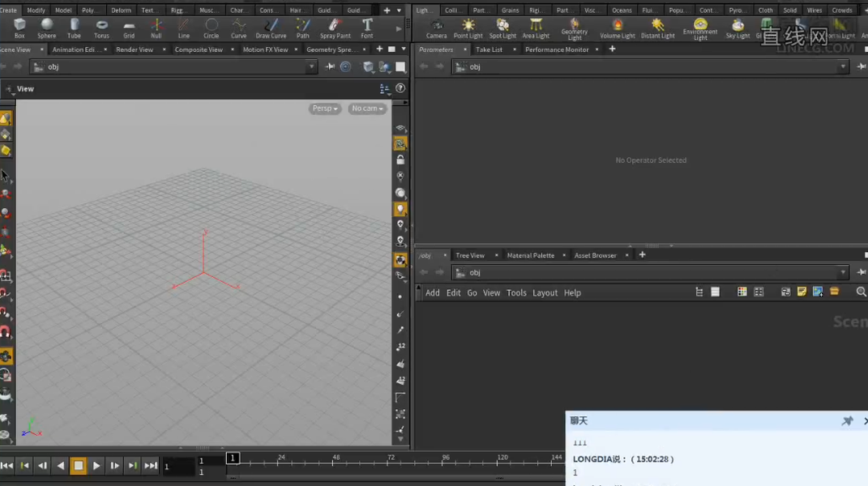868x486 pixels.
Task: Pin the chat window
Action: 847,421
